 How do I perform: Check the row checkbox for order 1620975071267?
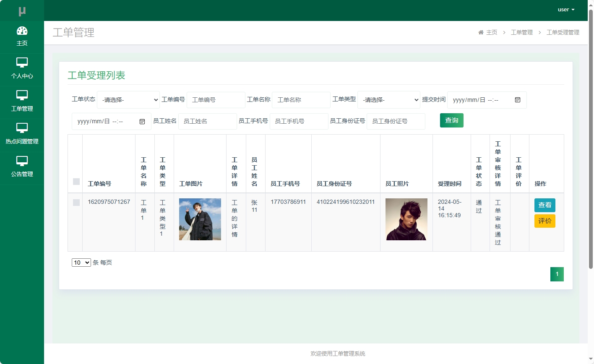tap(76, 203)
